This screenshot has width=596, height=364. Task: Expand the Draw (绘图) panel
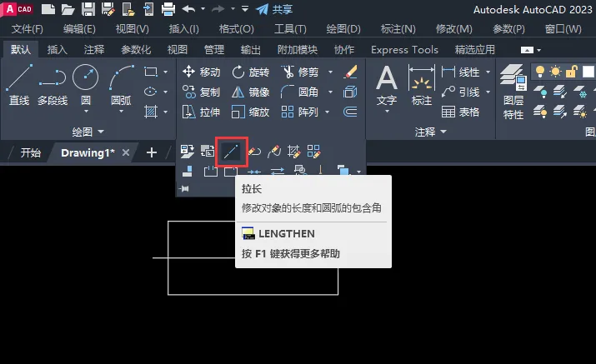click(88, 132)
